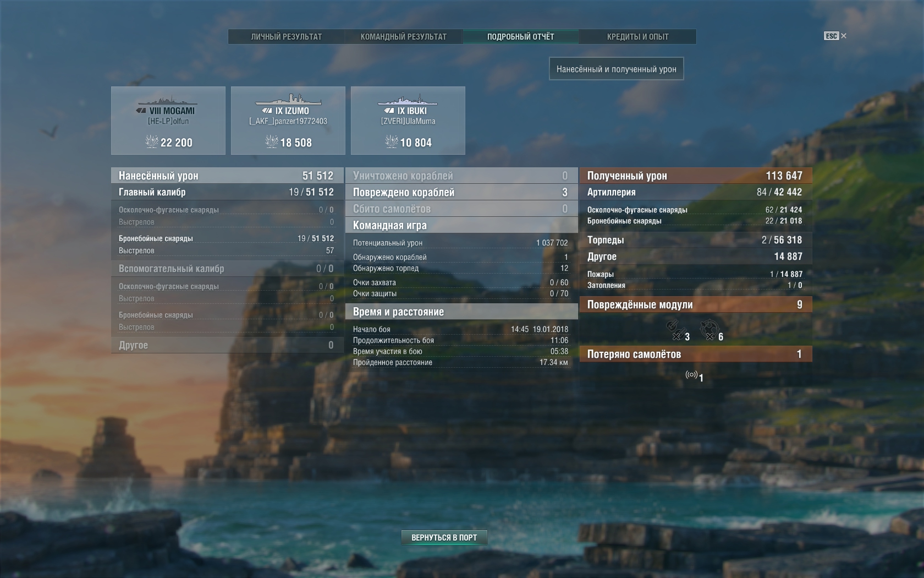924x578 pixels.
Task: Click the lost spotter plane signal icon
Action: (x=691, y=375)
